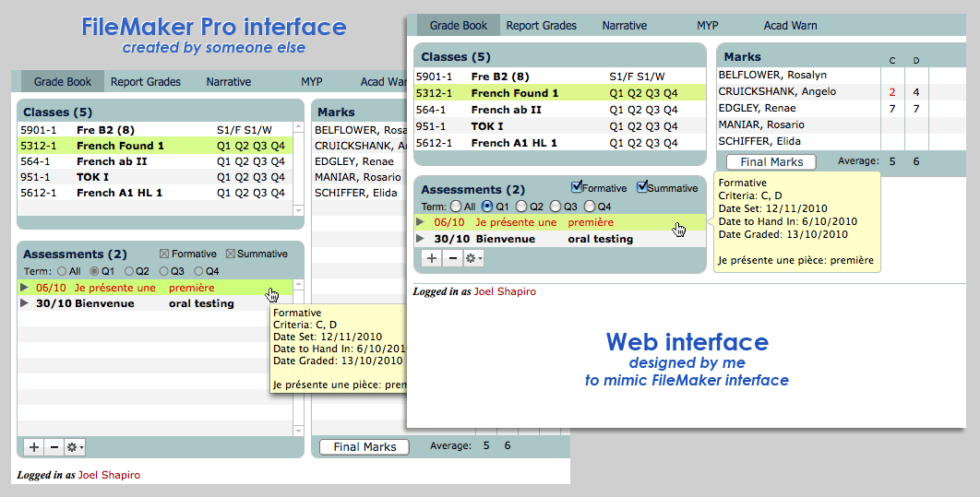Image resolution: width=980 pixels, height=497 pixels.
Task: Open Grade Book tab in FileMaker interface
Action: click(63, 82)
